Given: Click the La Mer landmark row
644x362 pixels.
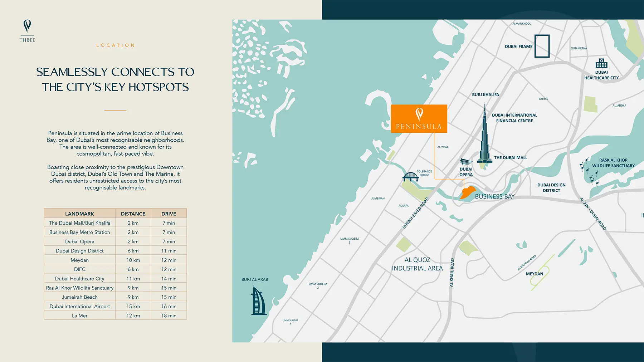Looking at the screenshot, I should tap(79, 316).
